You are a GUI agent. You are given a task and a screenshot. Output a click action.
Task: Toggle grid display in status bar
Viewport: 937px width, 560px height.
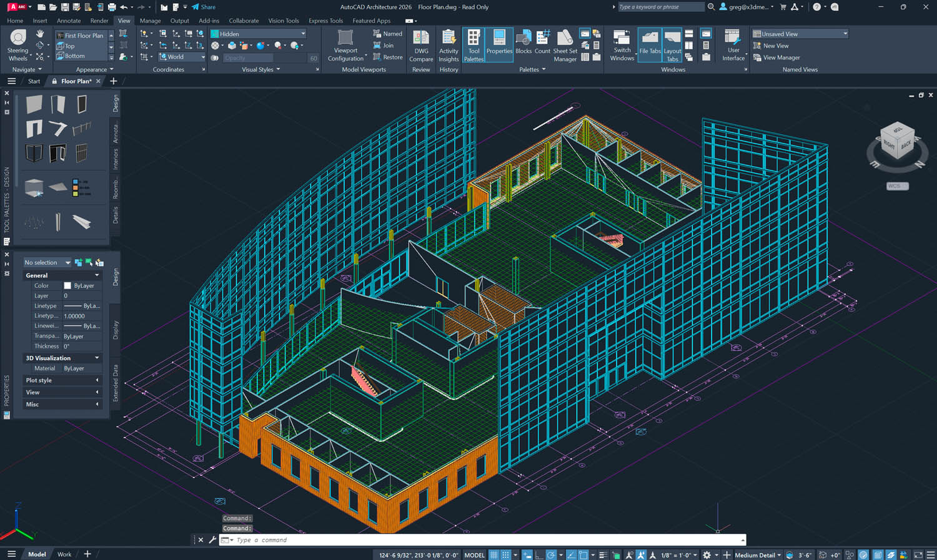click(493, 554)
